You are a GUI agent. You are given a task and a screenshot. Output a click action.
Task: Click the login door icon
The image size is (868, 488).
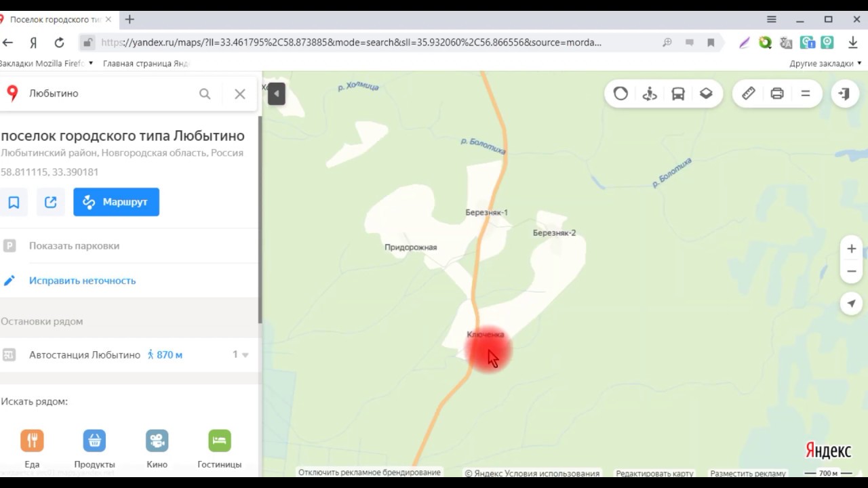(x=844, y=94)
